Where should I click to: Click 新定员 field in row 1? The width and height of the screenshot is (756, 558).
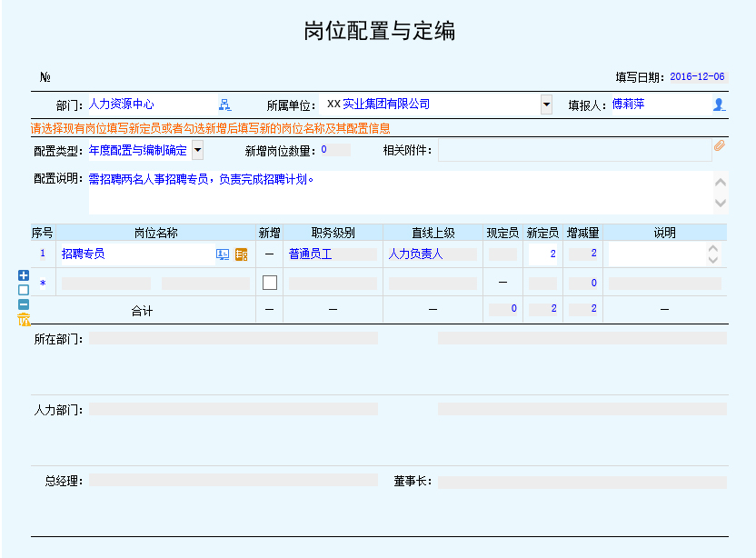(x=542, y=254)
